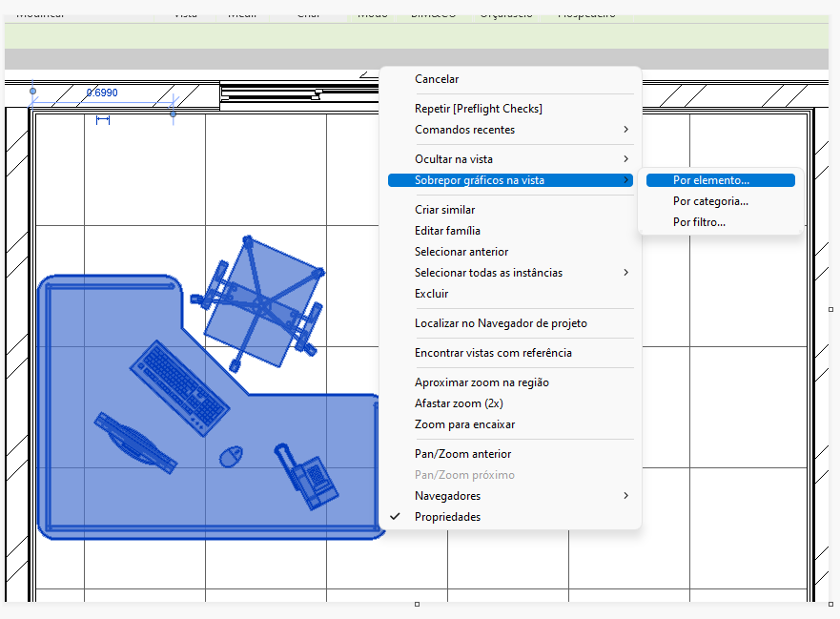Toggle the checked Propriedades option
The image size is (840, 619).
click(447, 517)
